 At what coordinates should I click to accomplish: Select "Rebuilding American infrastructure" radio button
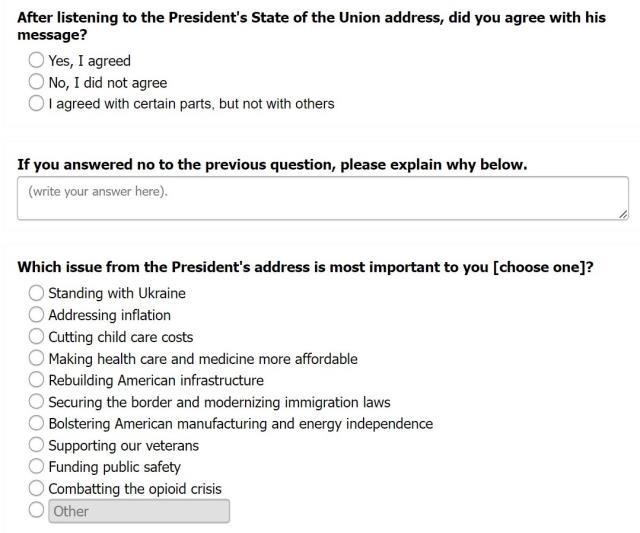coord(37,380)
